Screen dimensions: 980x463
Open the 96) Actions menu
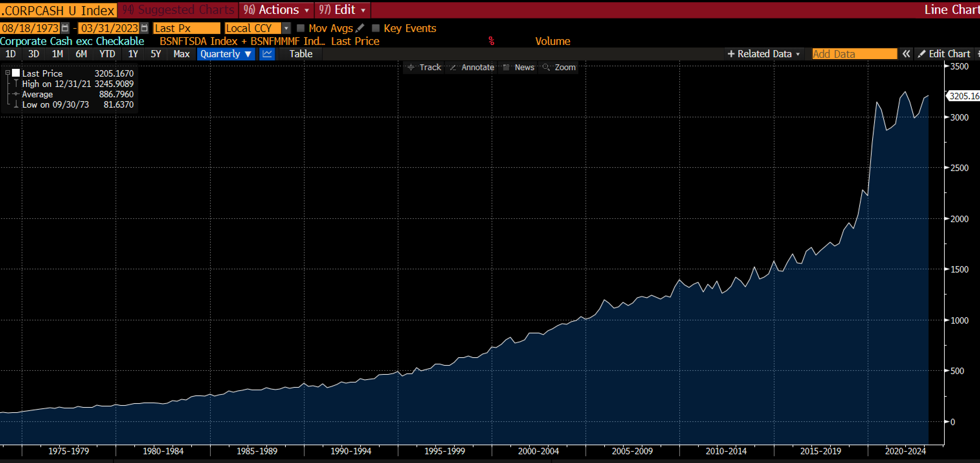point(276,10)
